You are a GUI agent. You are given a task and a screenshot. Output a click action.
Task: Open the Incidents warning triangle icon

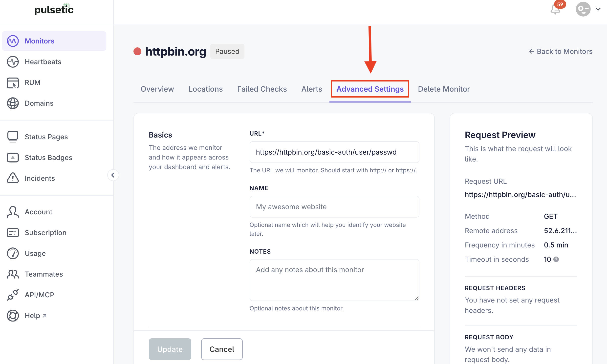point(13,178)
